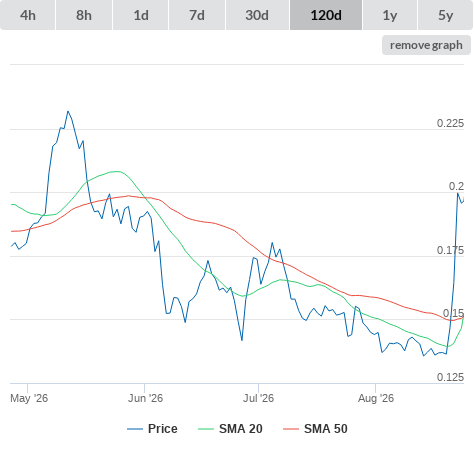
Task: Hide the SMA 20 series
Action: point(230,429)
